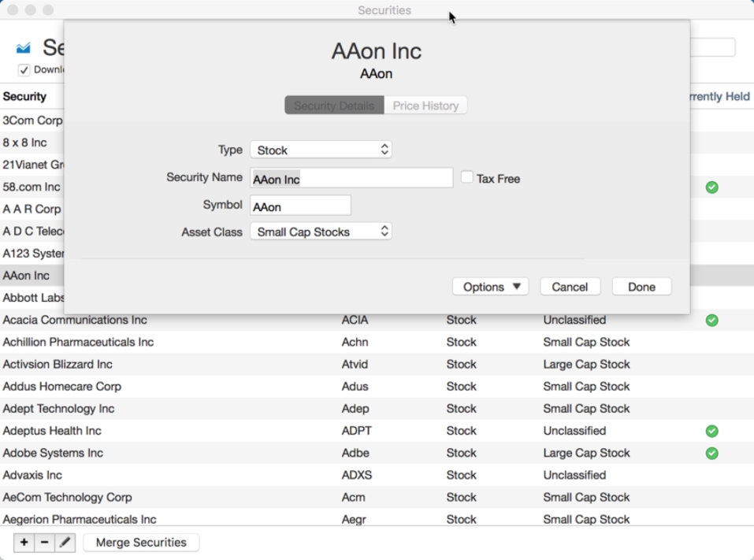Expand the Asset Class Small Cap Stocks dropdown
Screen dimensions: 754x560
pos(321,232)
